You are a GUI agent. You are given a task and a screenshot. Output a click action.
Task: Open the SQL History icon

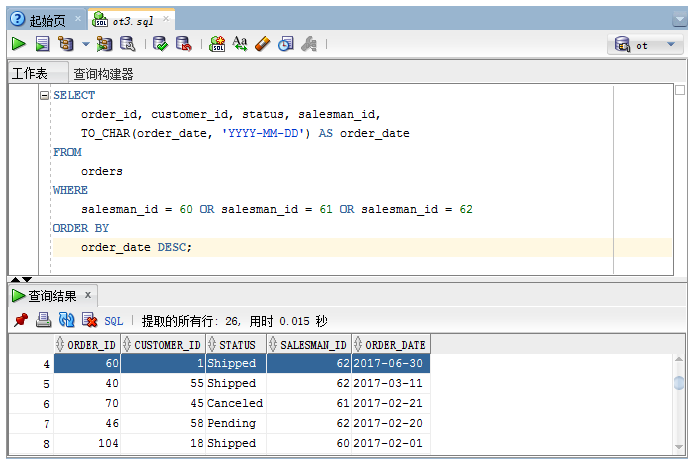[x=286, y=44]
